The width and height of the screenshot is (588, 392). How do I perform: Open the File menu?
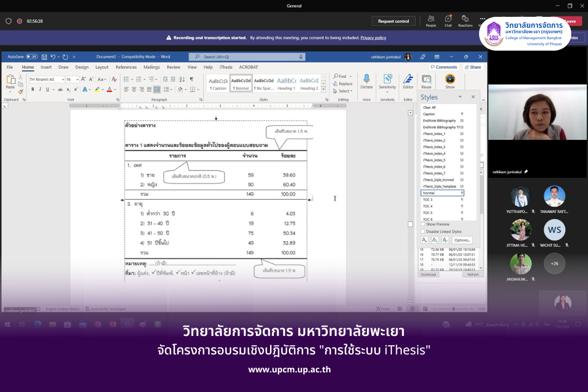point(10,67)
